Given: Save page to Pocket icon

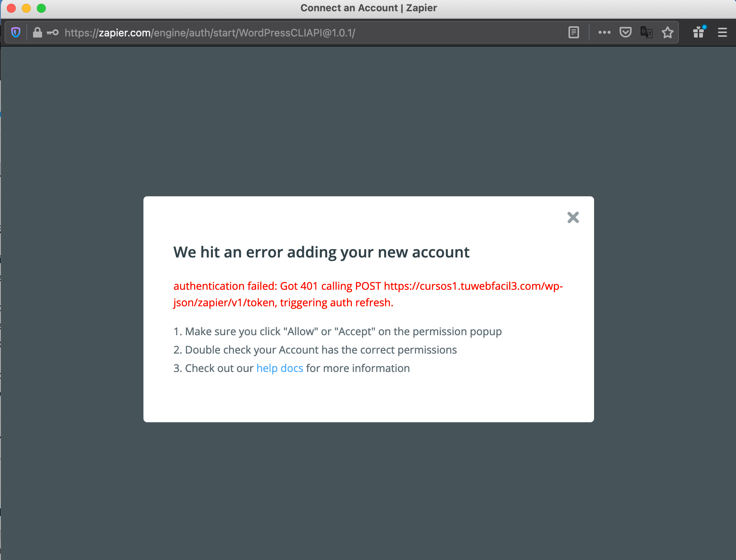Looking at the screenshot, I should coord(626,33).
